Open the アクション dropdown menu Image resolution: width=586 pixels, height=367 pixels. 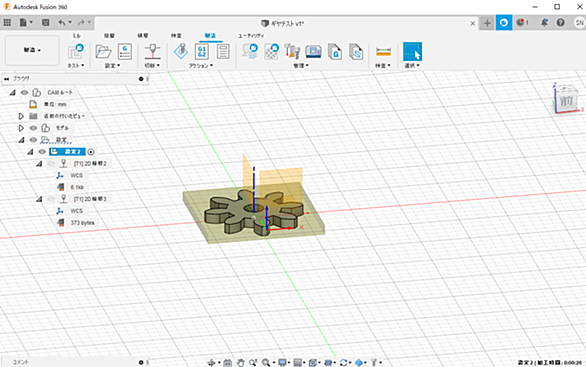coord(201,65)
